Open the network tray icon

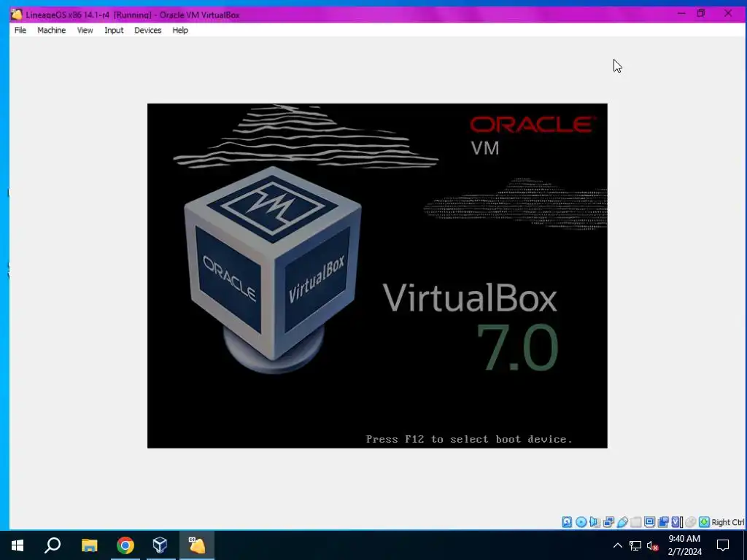coord(635,545)
